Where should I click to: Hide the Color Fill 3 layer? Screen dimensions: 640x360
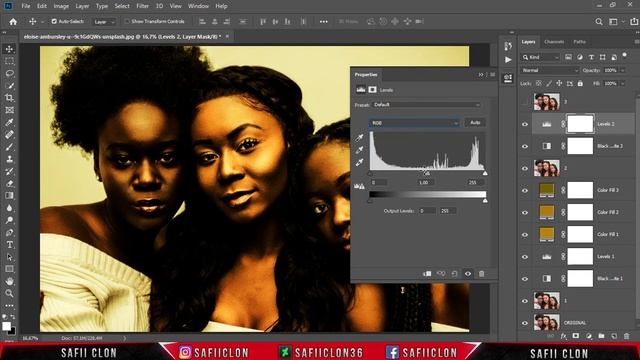[x=525, y=191]
